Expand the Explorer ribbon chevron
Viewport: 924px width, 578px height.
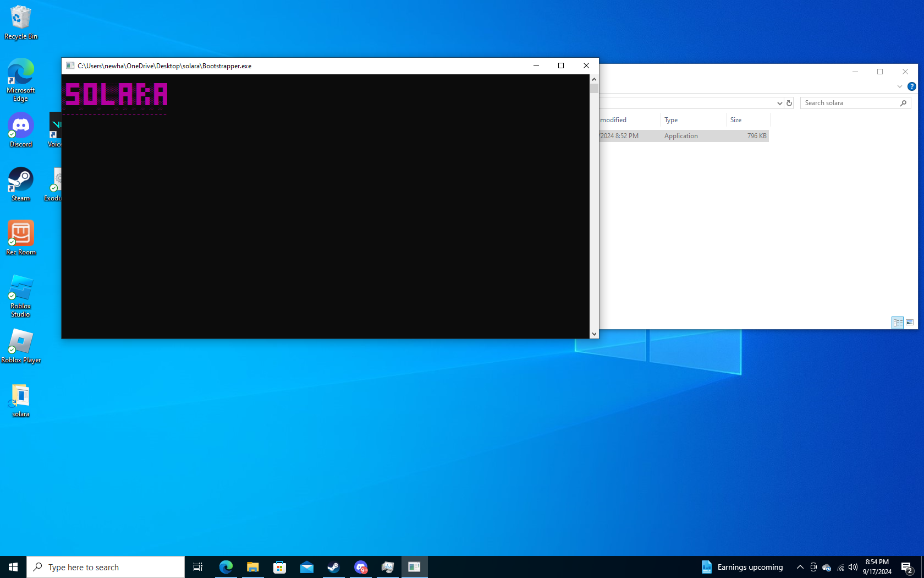coord(900,86)
